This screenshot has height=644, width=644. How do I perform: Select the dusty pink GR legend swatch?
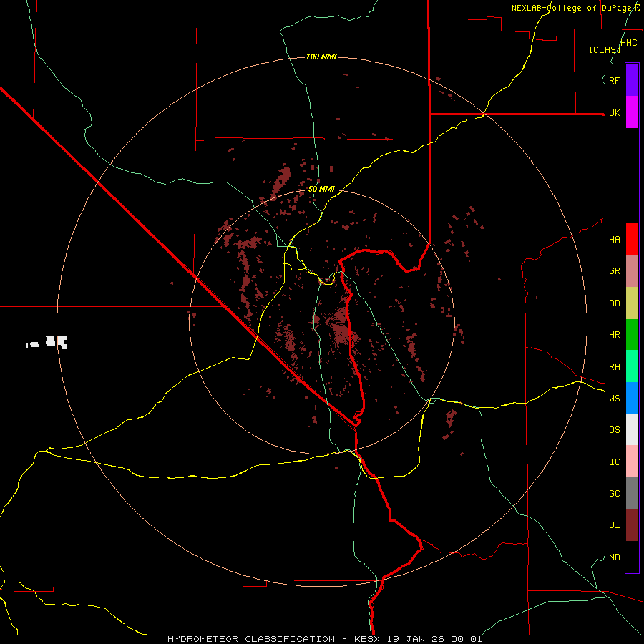(x=632, y=271)
